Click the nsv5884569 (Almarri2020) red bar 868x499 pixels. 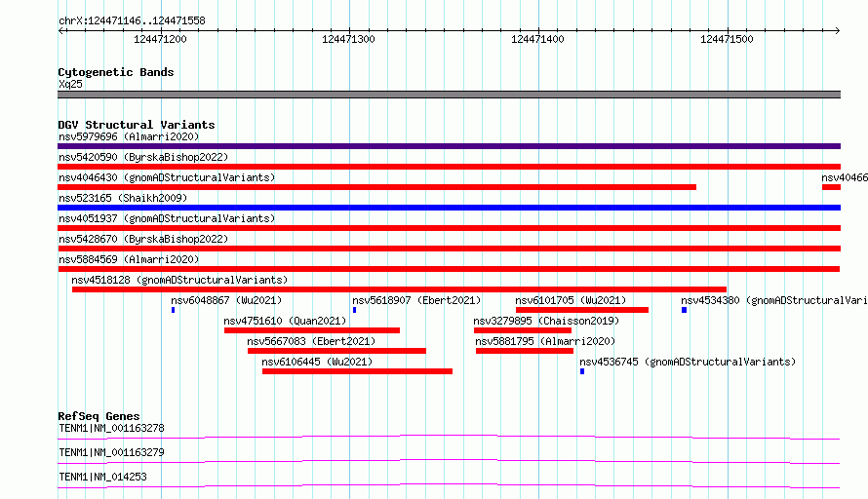(449, 269)
